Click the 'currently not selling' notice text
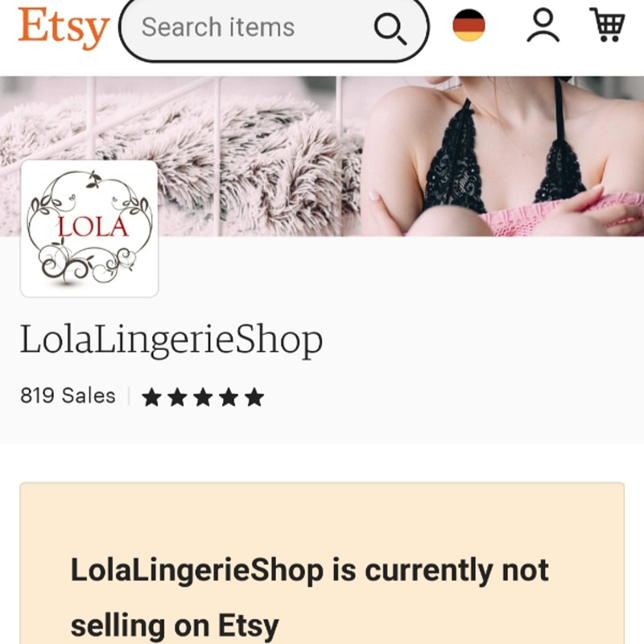The height and width of the screenshot is (644, 644). 310,571
